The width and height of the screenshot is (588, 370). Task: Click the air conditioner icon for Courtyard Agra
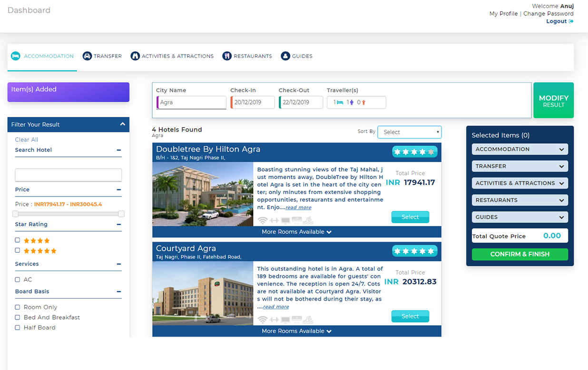pos(297,319)
